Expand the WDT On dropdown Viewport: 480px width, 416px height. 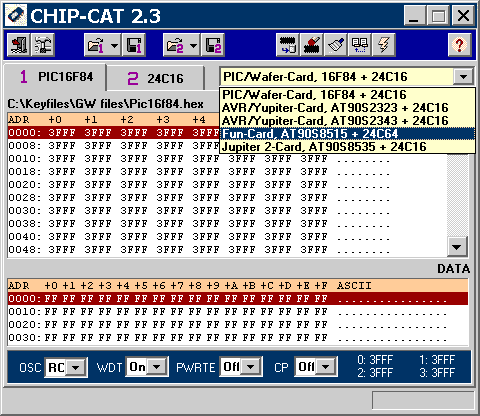tap(156, 367)
